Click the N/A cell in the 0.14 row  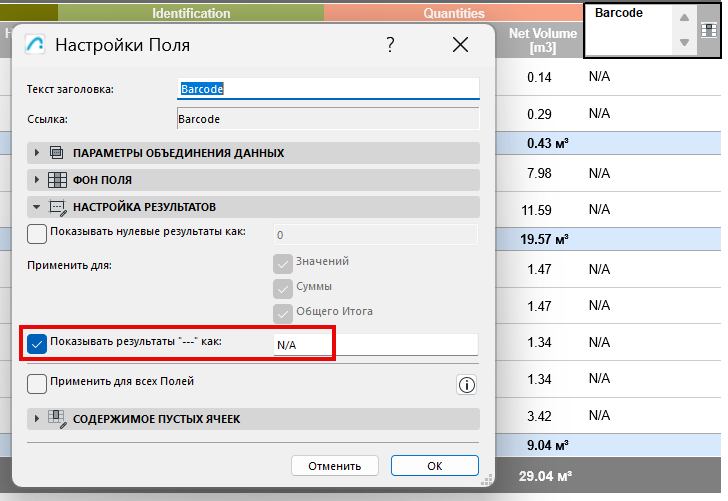coord(599,77)
